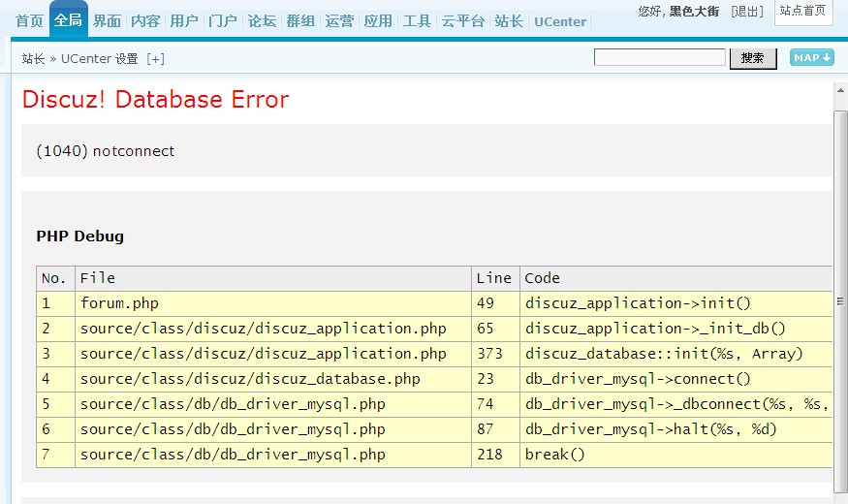Open the 首页 admin tab
The height and width of the screenshot is (504, 848).
tap(29, 21)
